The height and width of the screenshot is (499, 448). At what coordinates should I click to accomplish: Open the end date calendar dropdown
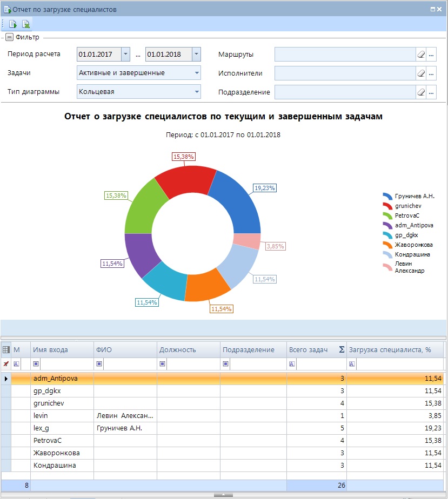196,55
